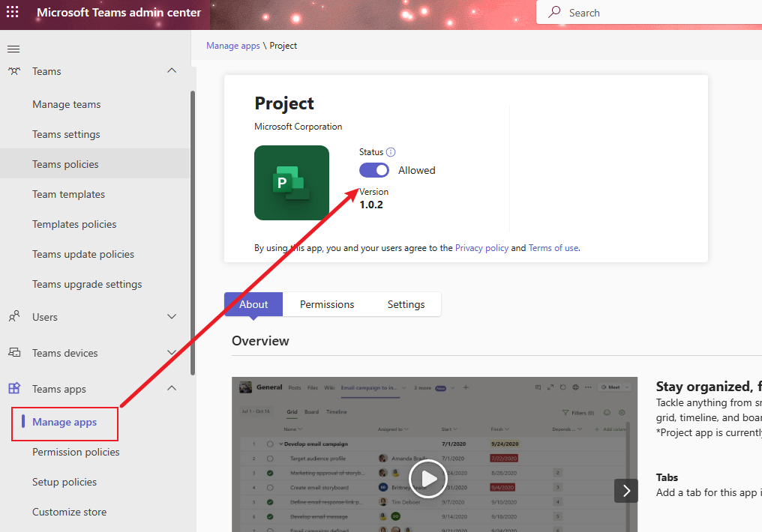Click the Manage apps breadcrumb link
This screenshot has height=532, width=762.
pyautogui.click(x=232, y=46)
